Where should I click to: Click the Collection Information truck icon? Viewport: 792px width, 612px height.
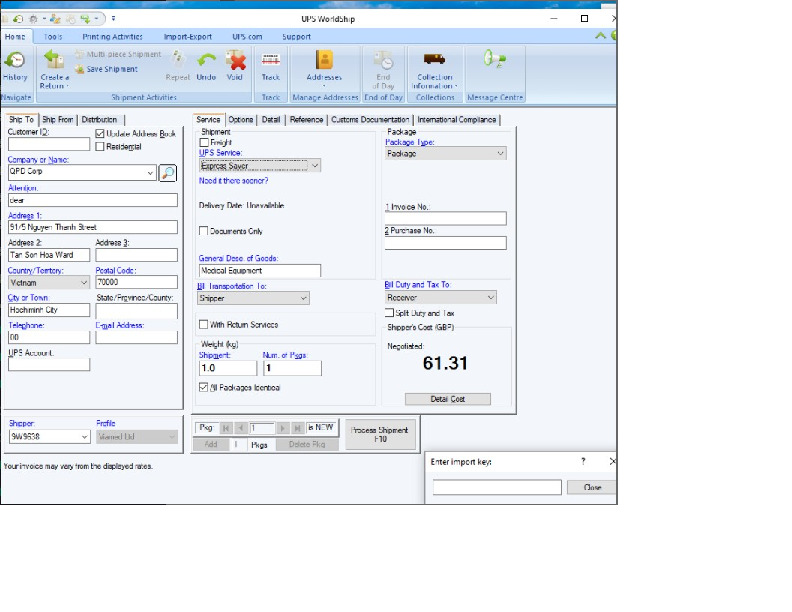pos(434,63)
